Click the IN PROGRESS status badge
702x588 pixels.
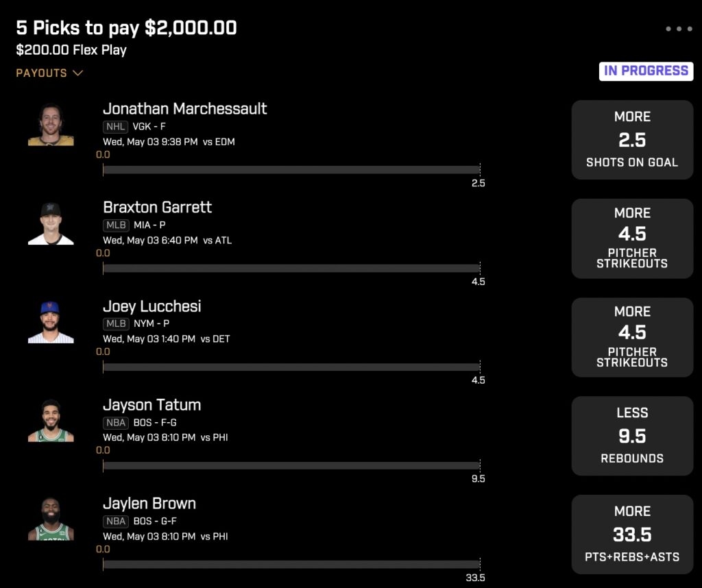pos(646,71)
